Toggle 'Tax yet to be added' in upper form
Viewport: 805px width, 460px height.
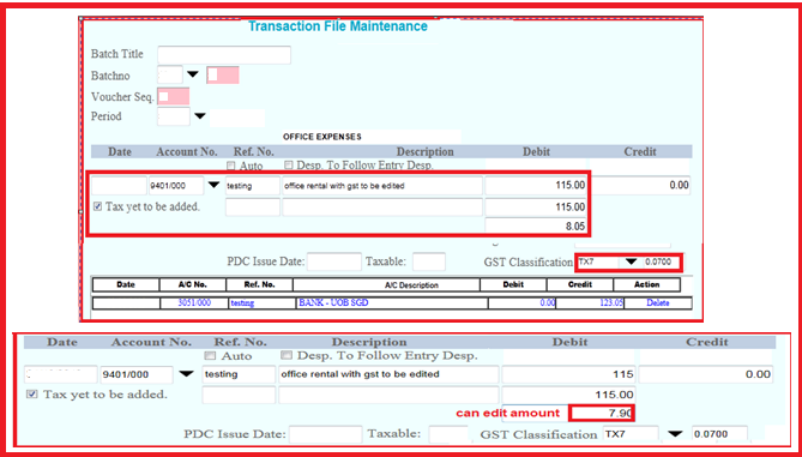tap(97, 207)
